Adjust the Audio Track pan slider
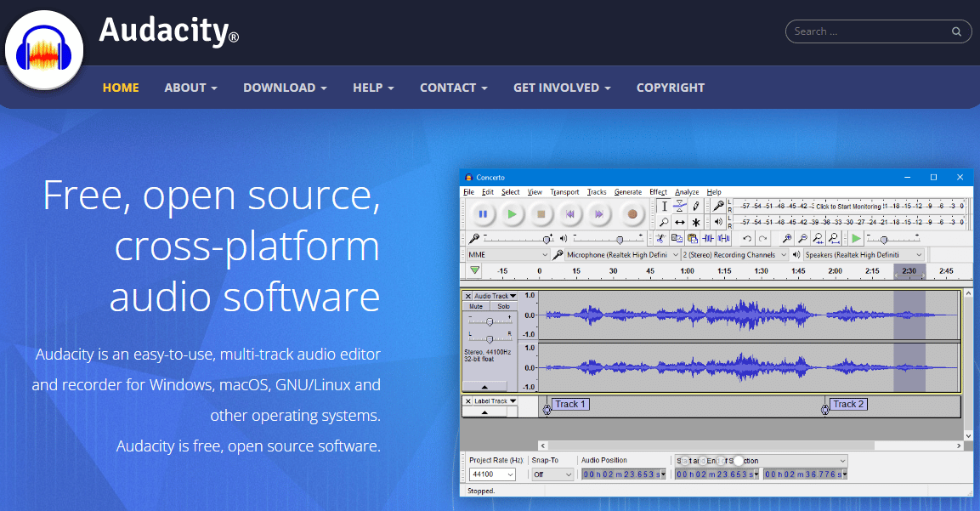Viewport: 980px width, 511px height. [490, 338]
